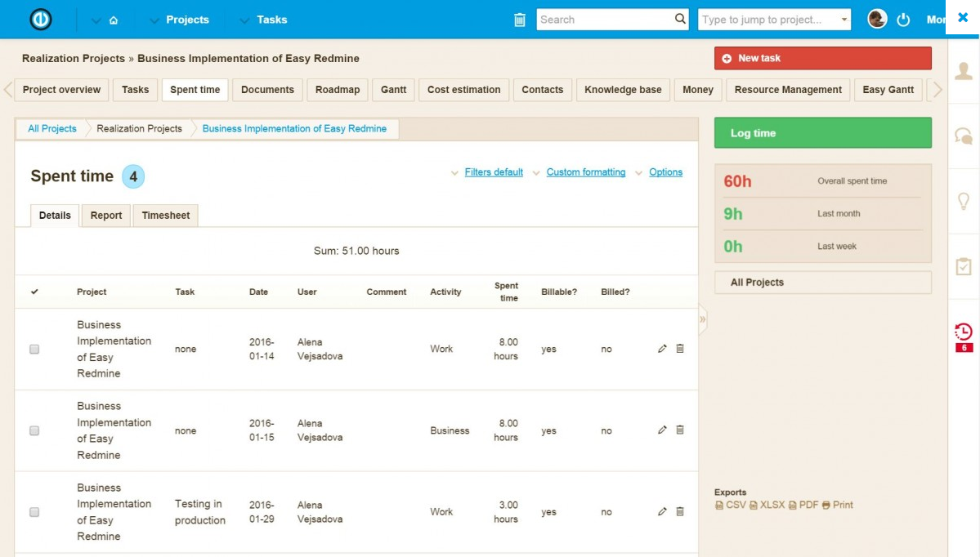Switch to the Report tab
This screenshot has width=980, height=557.
[x=106, y=216]
